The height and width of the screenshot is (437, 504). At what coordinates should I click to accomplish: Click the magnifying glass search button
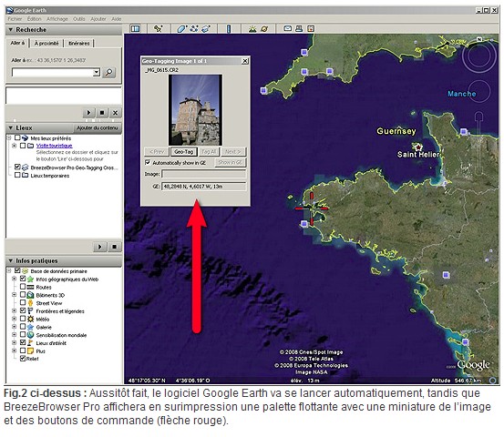point(109,73)
